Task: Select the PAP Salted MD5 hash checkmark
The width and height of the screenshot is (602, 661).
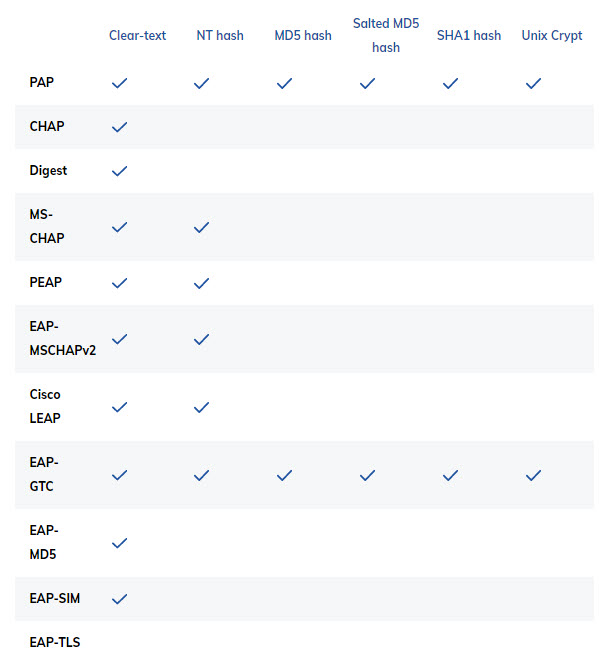Action: (x=367, y=83)
